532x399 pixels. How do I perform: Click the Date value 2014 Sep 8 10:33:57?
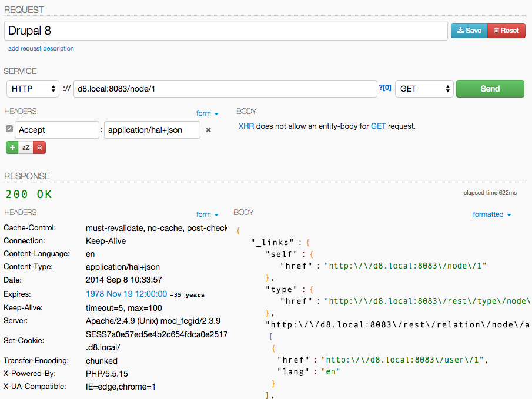[124, 280]
